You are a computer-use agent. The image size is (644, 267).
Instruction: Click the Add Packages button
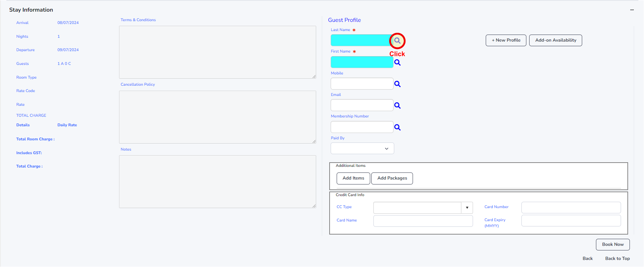[392, 178]
